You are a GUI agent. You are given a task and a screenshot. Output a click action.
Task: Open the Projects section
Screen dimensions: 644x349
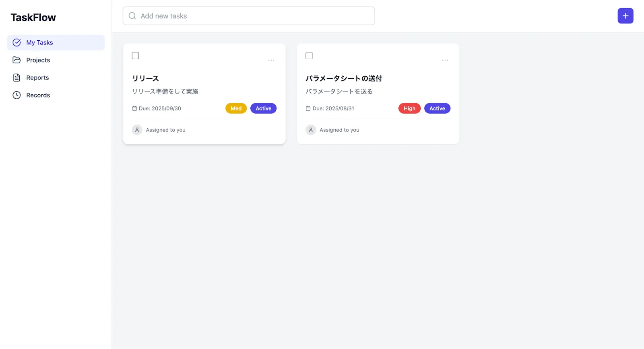(38, 60)
